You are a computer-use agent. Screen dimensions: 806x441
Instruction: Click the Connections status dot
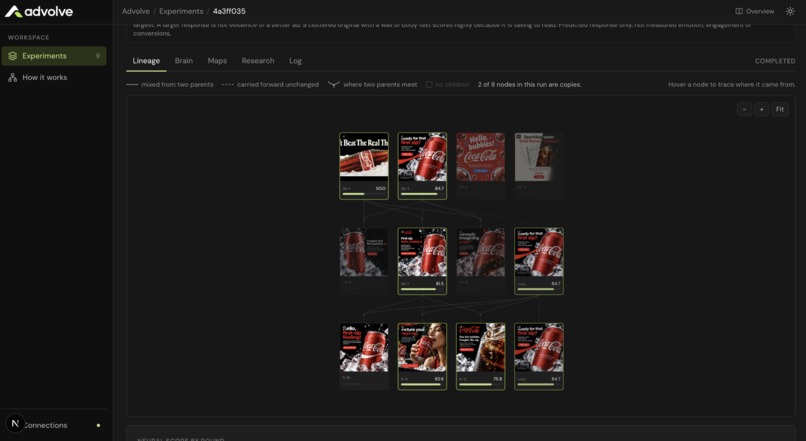pos(98,425)
